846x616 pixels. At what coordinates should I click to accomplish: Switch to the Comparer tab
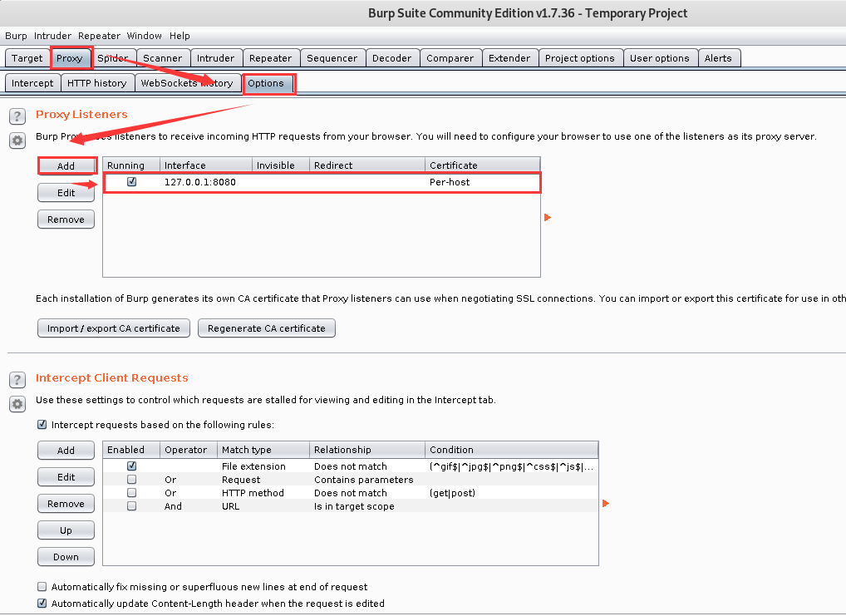pyautogui.click(x=450, y=58)
